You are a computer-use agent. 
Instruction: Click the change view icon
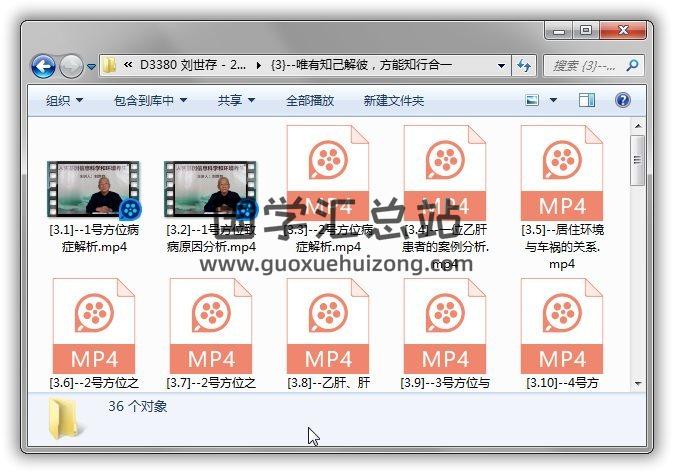tap(533, 100)
